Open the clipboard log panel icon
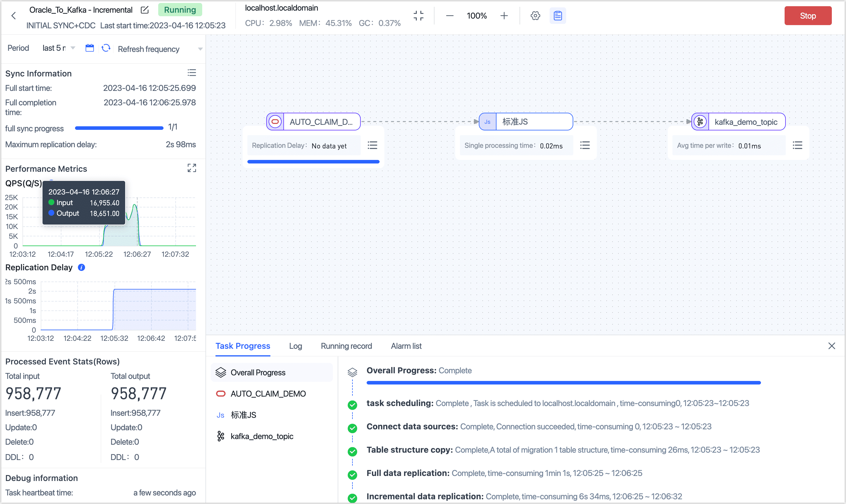This screenshot has width=846, height=504. 558,16
